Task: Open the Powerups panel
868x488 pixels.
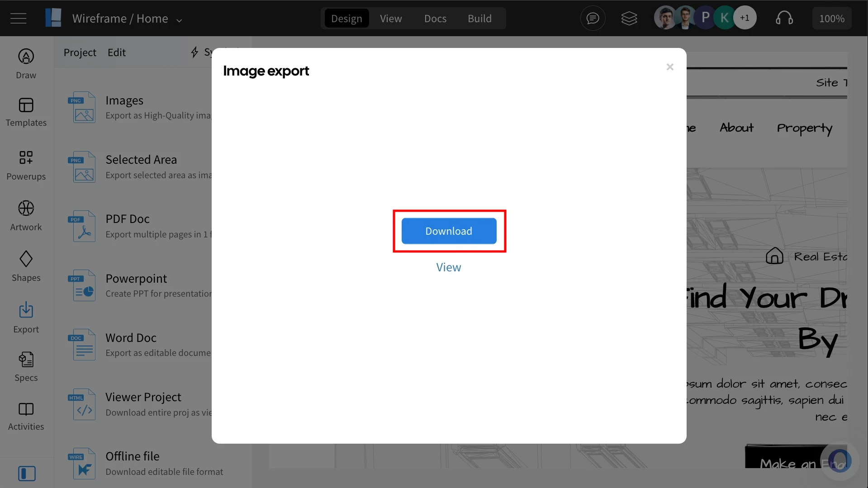Action: (26, 165)
